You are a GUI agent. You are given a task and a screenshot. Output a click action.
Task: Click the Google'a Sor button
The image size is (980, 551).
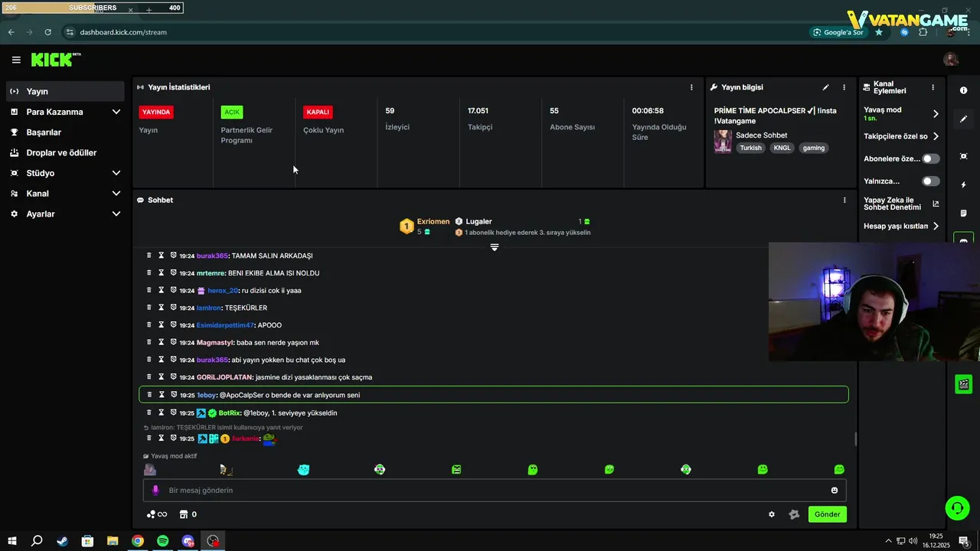click(838, 32)
